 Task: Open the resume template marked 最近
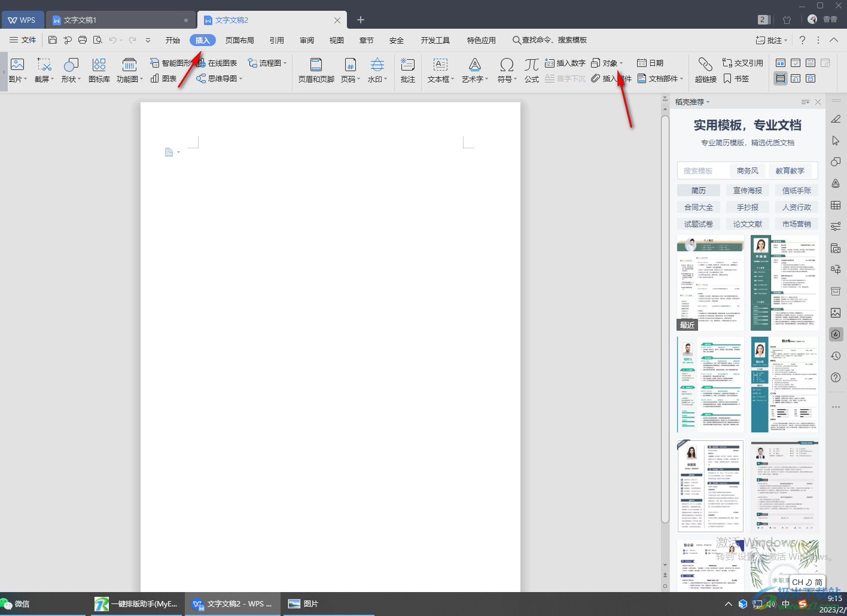[x=711, y=282]
